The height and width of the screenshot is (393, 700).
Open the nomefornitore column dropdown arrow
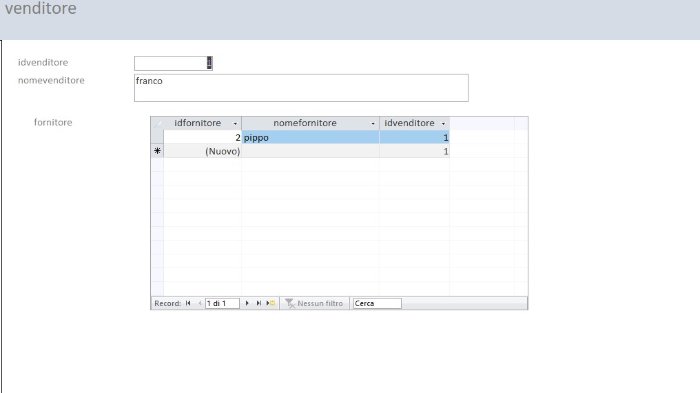(x=373, y=123)
